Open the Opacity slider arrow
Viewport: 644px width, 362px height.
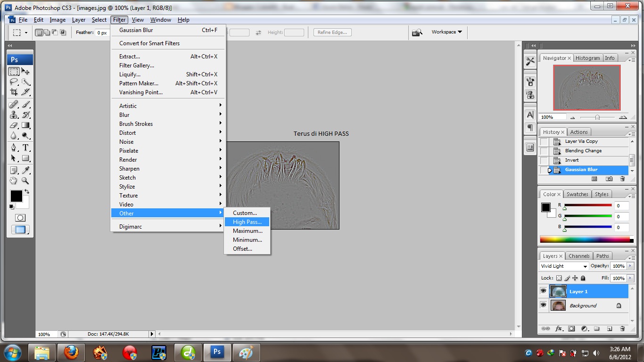(x=631, y=266)
